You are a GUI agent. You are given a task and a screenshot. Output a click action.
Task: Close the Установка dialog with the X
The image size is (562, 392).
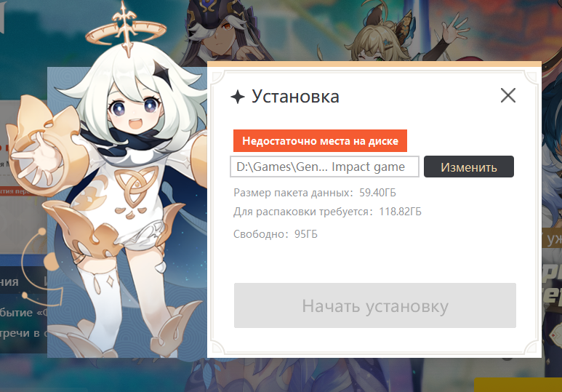(x=508, y=96)
